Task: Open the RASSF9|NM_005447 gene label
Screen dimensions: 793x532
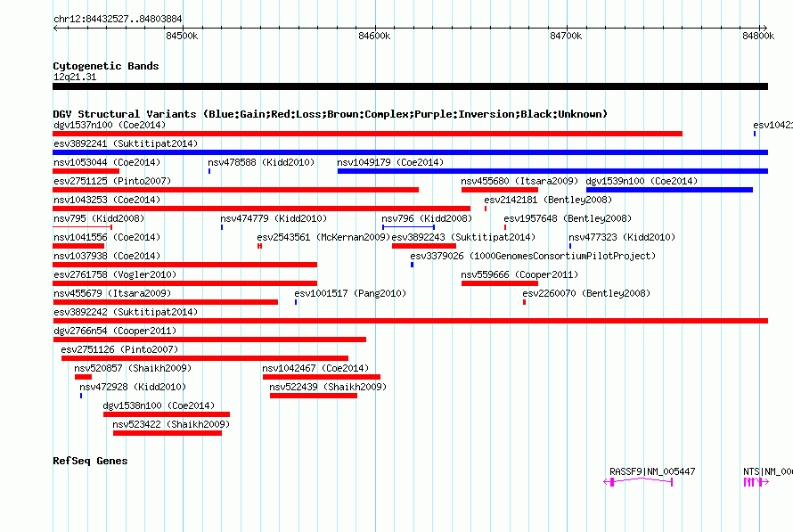Action: coord(652,471)
